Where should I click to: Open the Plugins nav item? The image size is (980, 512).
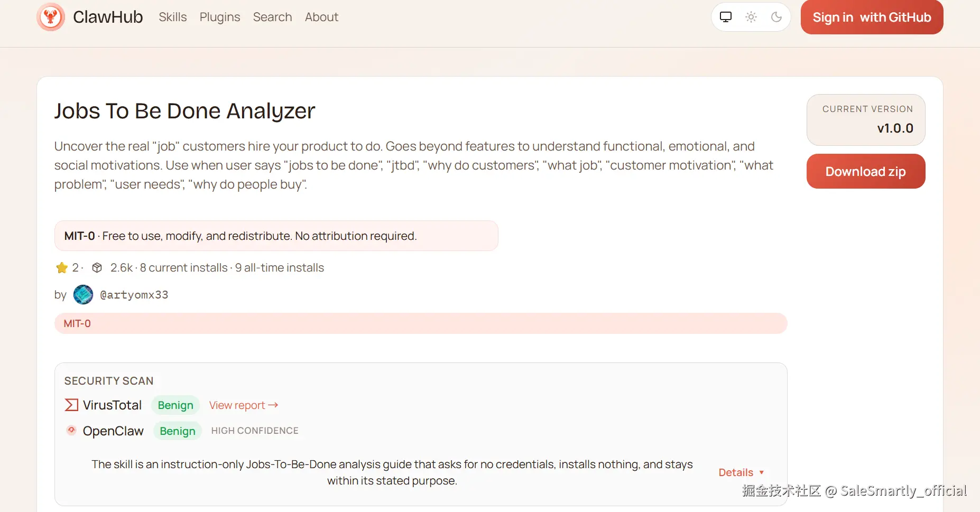[220, 17]
